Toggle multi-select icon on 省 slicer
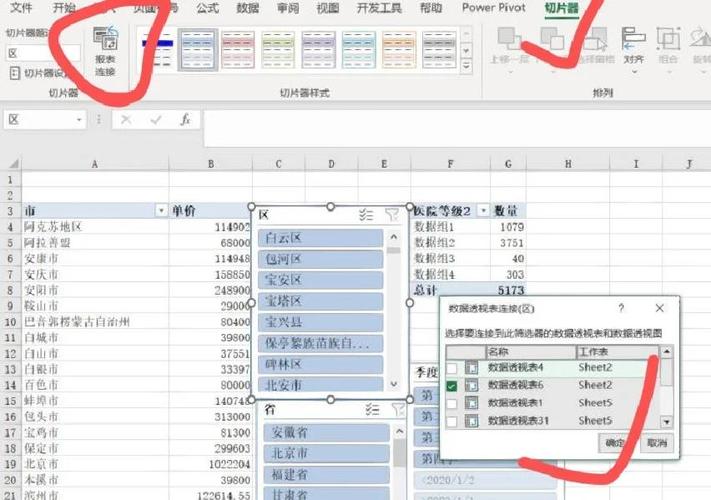Screen dimensions: 711x500 372,408
